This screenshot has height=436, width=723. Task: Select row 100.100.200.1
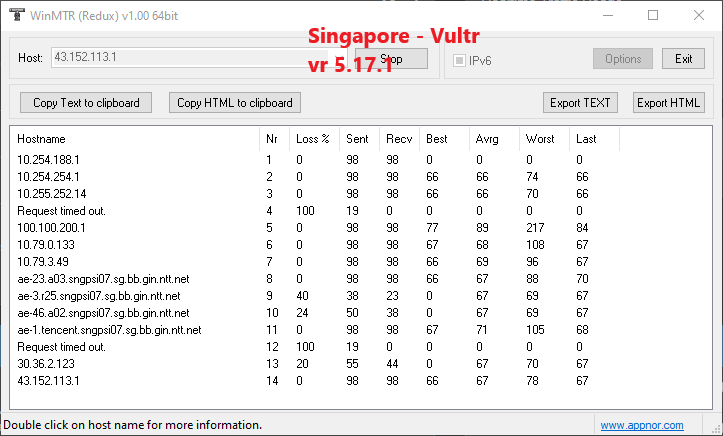[315, 228]
